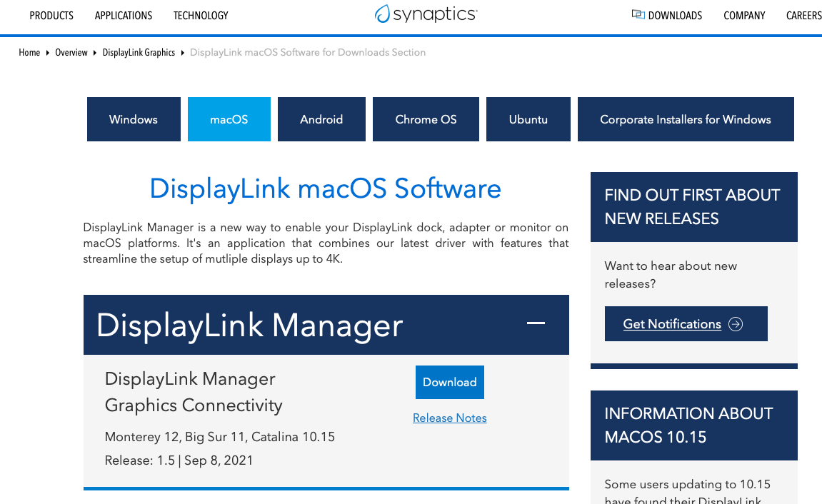Select the macOS tab
The width and height of the screenshot is (822, 504).
[x=229, y=119]
